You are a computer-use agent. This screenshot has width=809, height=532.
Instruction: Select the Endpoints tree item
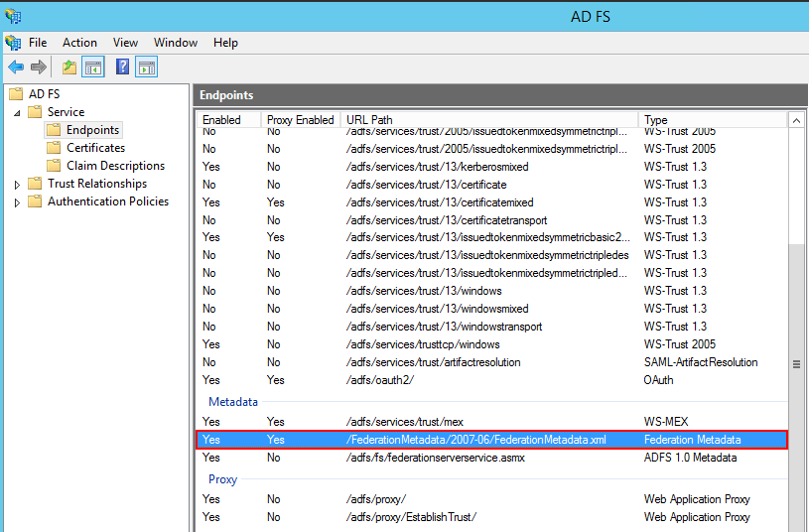click(93, 129)
